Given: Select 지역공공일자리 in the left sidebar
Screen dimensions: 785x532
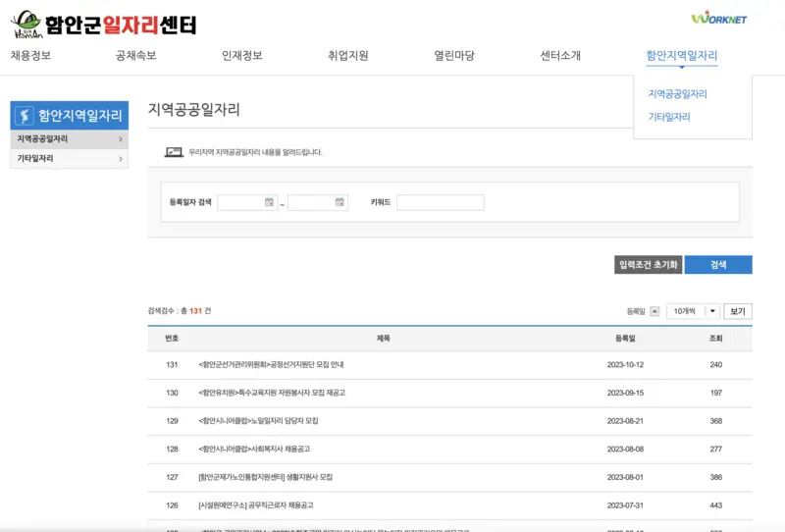Looking at the screenshot, I should pos(69,139).
